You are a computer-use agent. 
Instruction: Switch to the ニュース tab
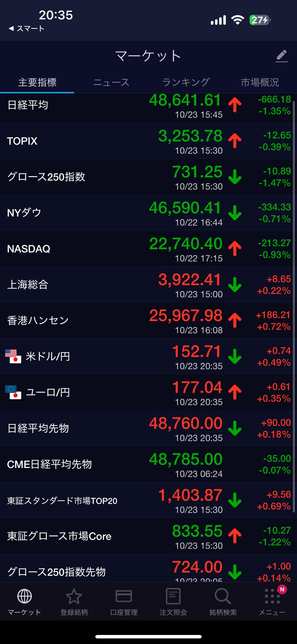(x=111, y=82)
